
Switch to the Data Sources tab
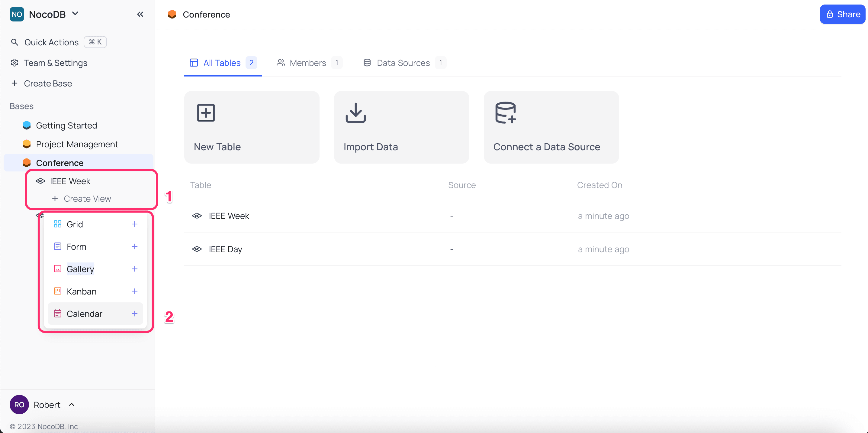(403, 63)
